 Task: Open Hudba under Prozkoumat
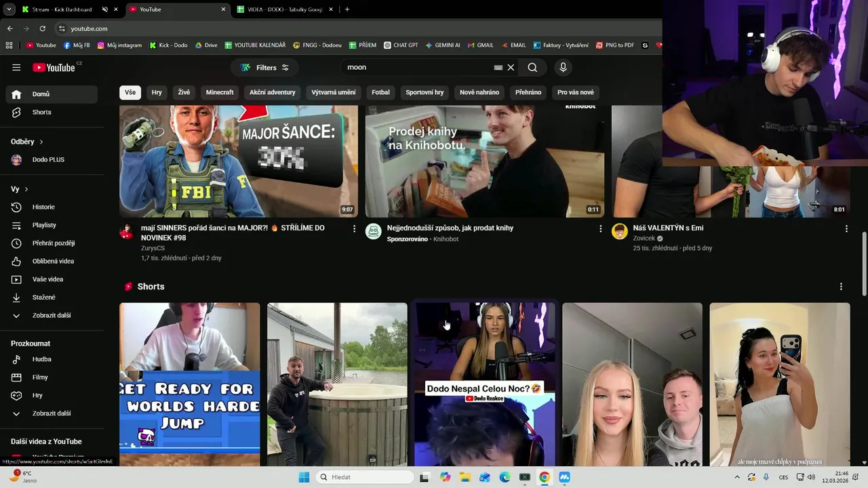pyautogui.click(x=52, y=359)
